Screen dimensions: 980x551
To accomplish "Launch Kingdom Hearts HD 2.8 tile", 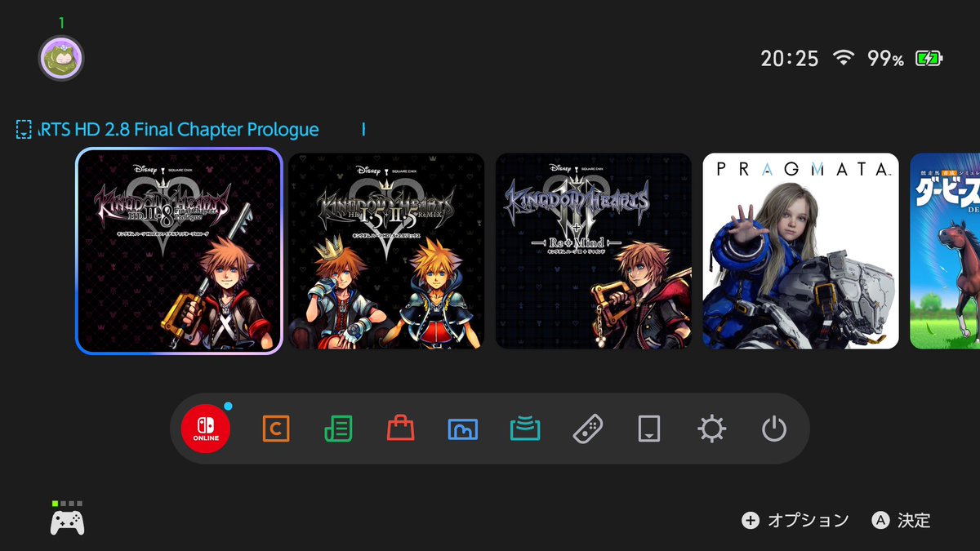I will (180, 251).
